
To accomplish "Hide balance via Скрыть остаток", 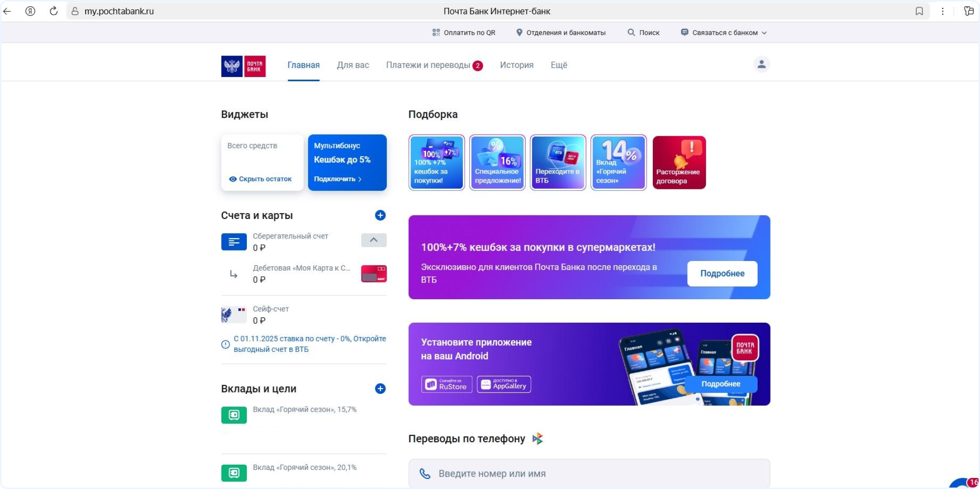I will [x=260, y=179].
